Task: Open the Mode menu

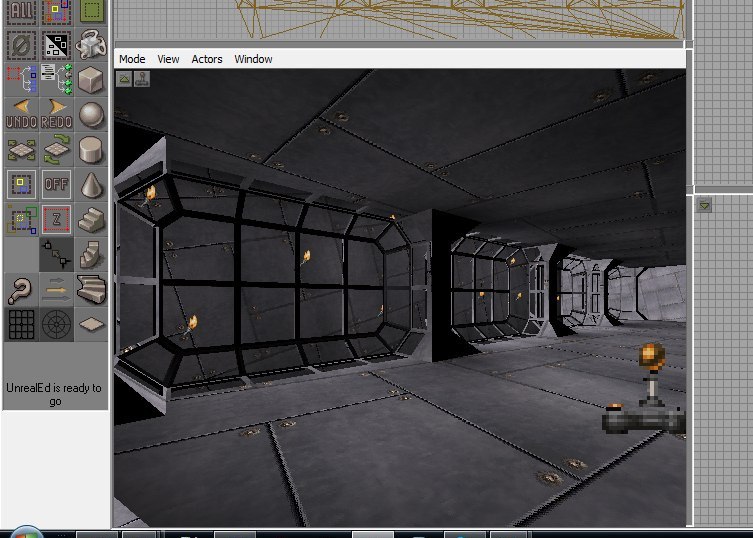Action: pyautogui.click(x=132, y=59)
